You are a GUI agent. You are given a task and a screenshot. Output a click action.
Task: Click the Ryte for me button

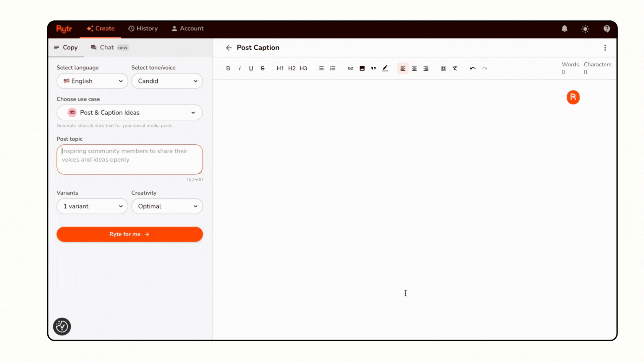click(x=129, y=234)
